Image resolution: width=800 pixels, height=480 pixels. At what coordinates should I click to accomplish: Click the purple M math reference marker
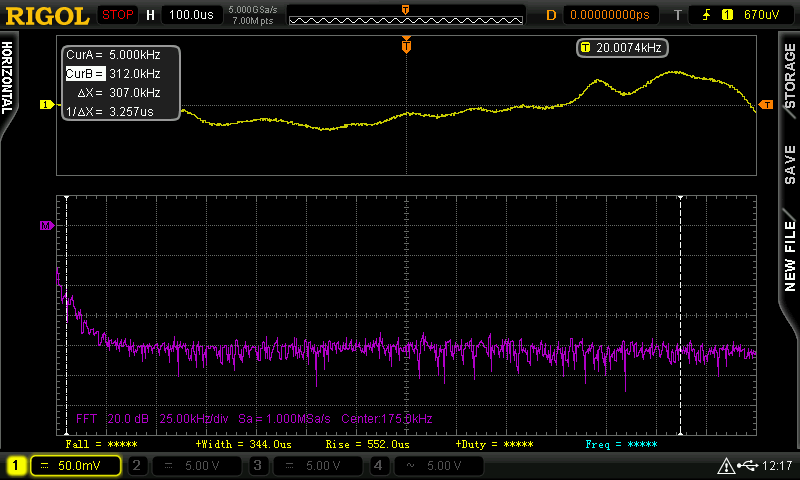47,225
